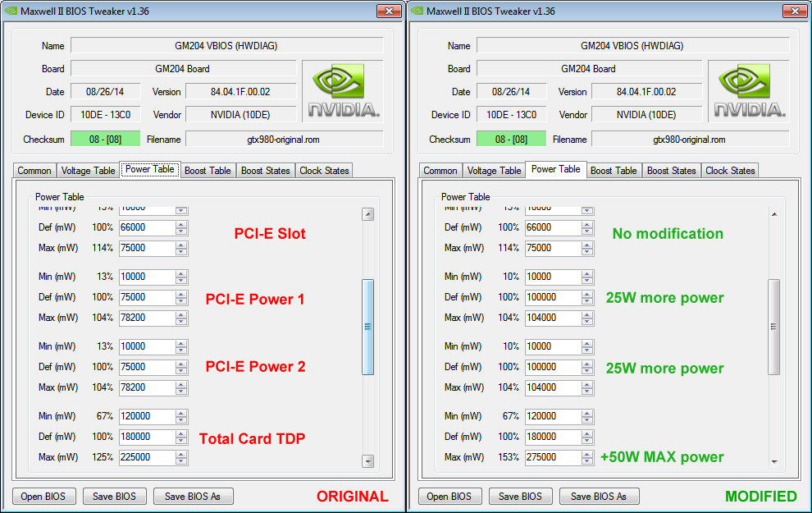This screenshot has height=513, width=812.
Task: Click PCI-E Power 2 Def 75000 field
Action: tap(147, 367)
